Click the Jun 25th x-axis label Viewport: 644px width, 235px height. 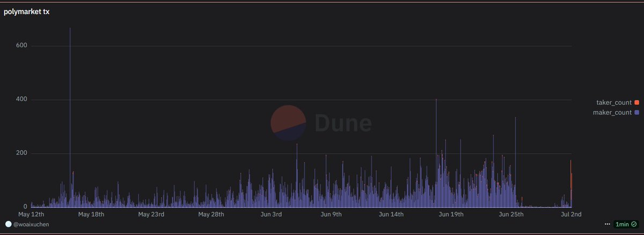coord(511,214)
